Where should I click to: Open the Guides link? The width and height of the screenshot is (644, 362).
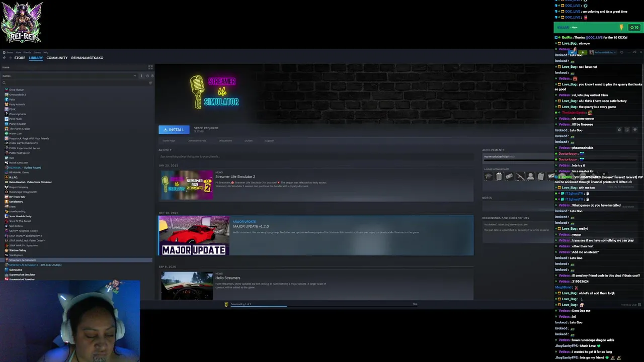(x=249, y=141)
